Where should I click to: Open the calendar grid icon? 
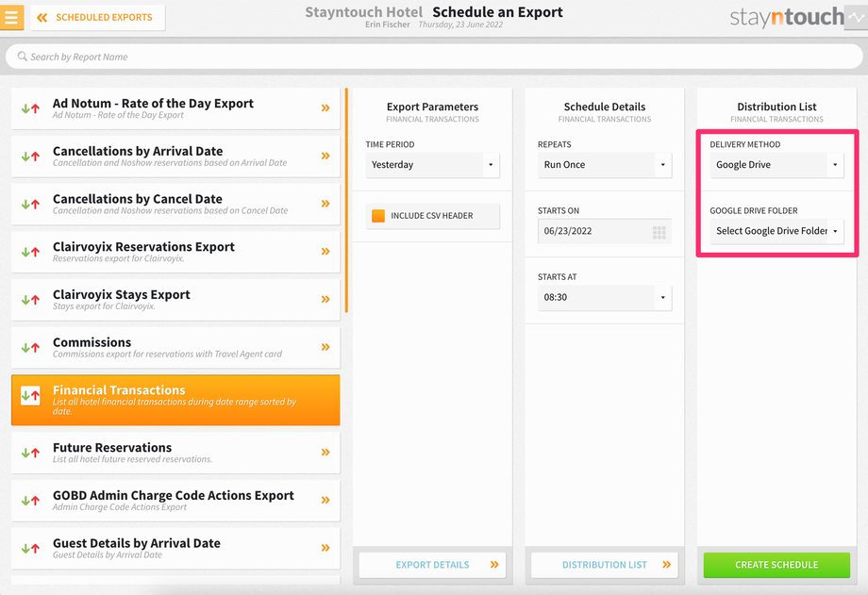pos(659,232)
